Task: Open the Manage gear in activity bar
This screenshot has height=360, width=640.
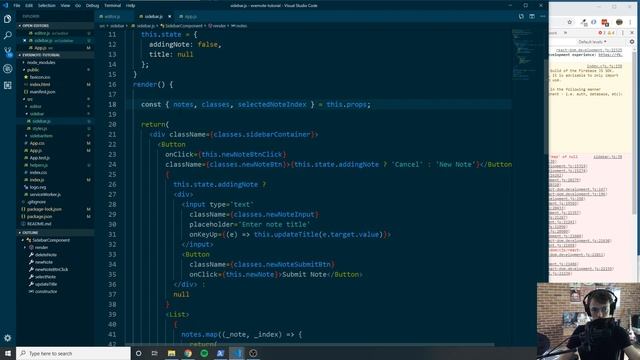Action: [x=7, y=338]
